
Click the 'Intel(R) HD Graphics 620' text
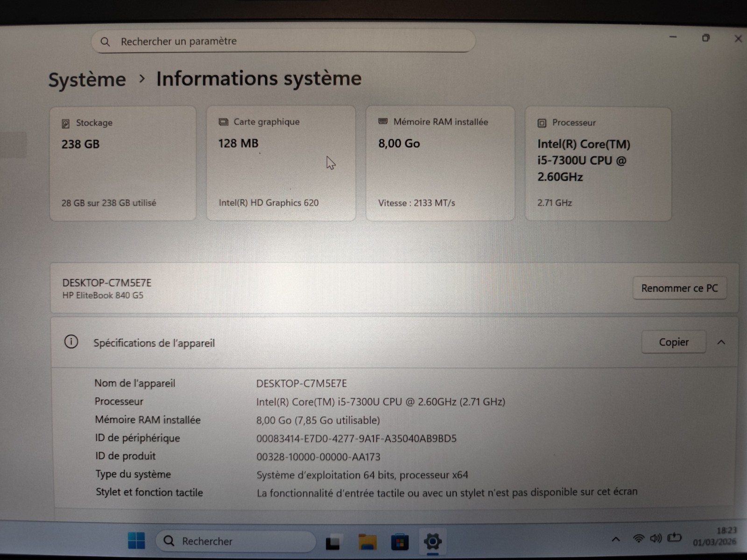pos(268,203)
